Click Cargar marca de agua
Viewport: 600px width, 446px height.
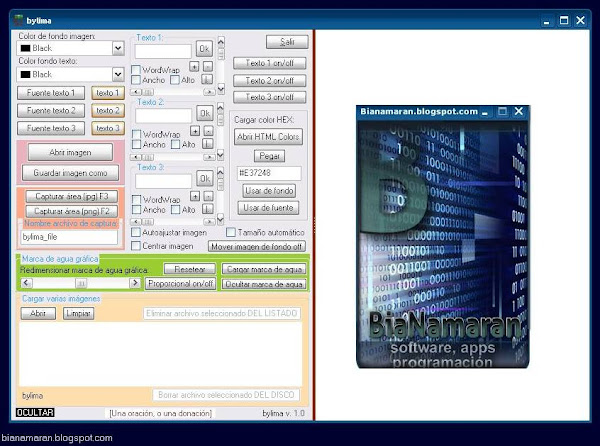[x=264, y=269]
